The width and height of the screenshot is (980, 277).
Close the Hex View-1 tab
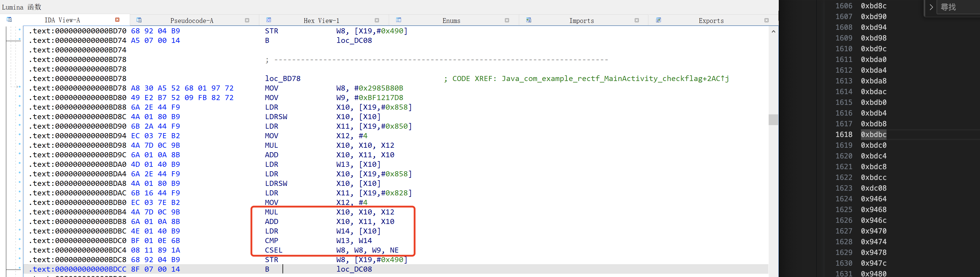click(377, 20)
